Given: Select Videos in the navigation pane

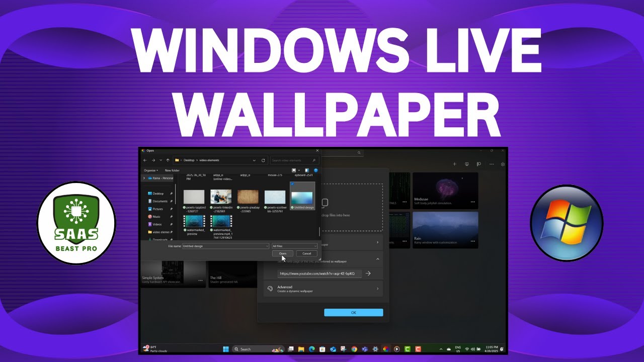Looking at the screenshot, I should click(x=157, y=224).
